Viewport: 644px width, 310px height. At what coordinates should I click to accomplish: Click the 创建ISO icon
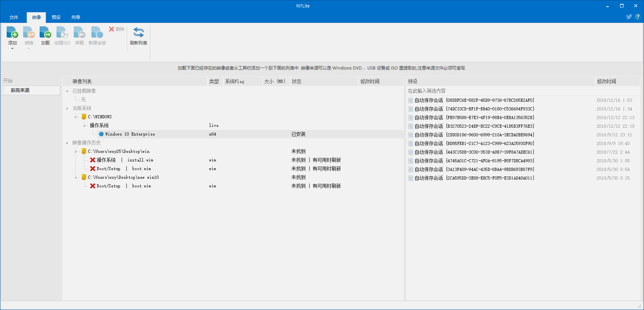point(62,33)
